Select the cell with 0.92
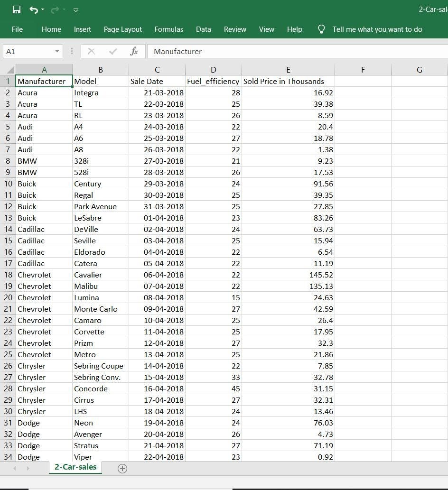Viewport: 448px width, 490px height. 288,457
